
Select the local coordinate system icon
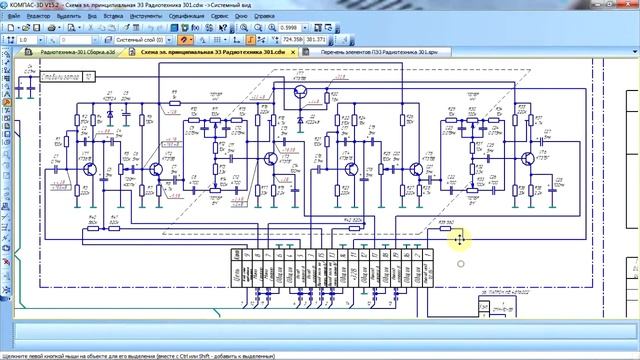click(x=236, y=40)
